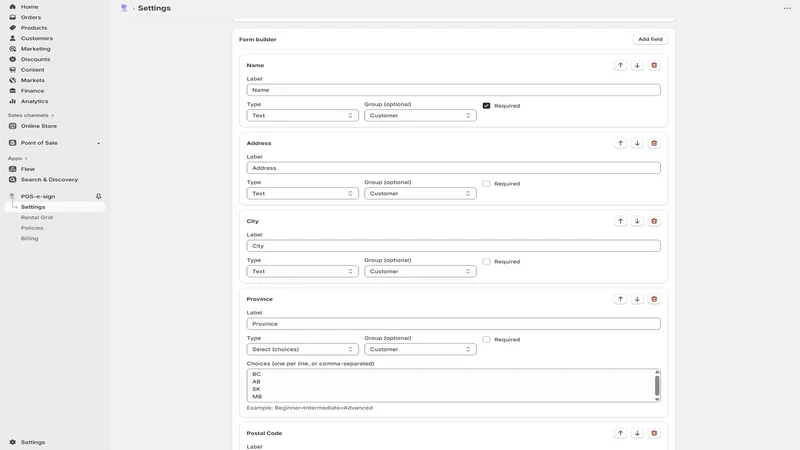
Task: Move the Postal Code field up
Action: click(x=620, y=433)
